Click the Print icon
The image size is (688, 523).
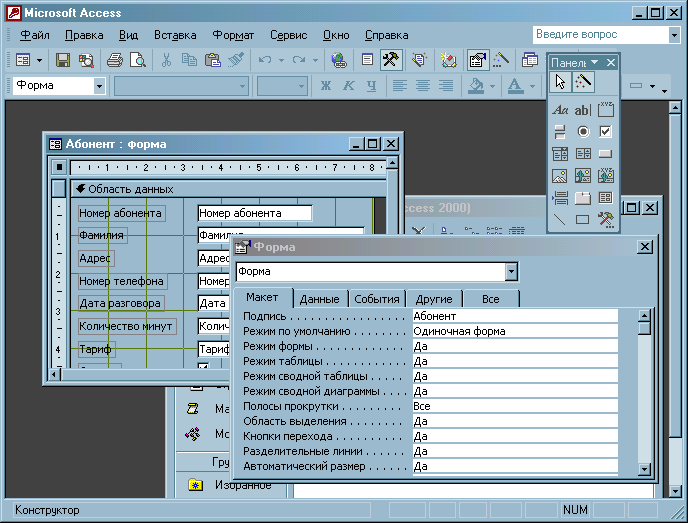point(115,60)
